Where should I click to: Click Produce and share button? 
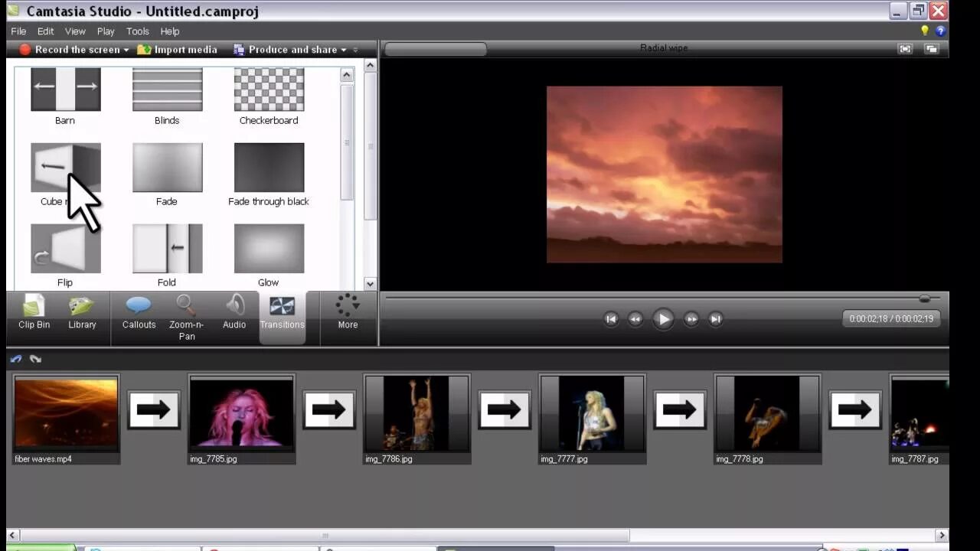click(x=285, y=50)
